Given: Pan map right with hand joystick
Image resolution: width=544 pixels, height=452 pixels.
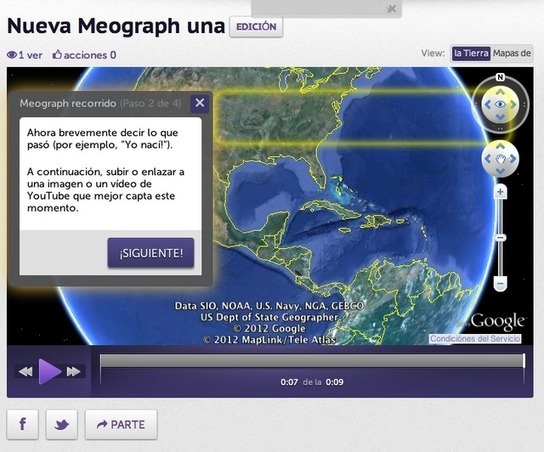Looking at the screenshot, I should [513, 159].
